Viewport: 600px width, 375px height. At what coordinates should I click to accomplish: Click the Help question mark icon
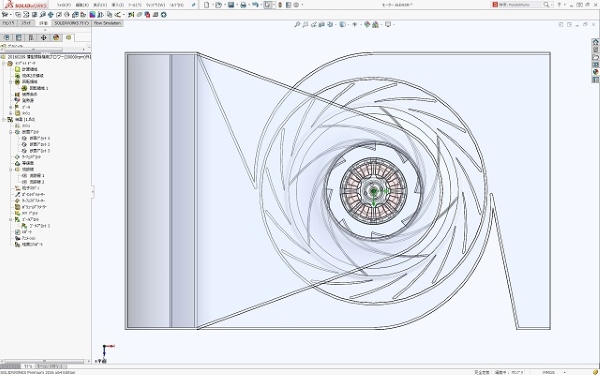pyautogui.click(x=559, y=5)
